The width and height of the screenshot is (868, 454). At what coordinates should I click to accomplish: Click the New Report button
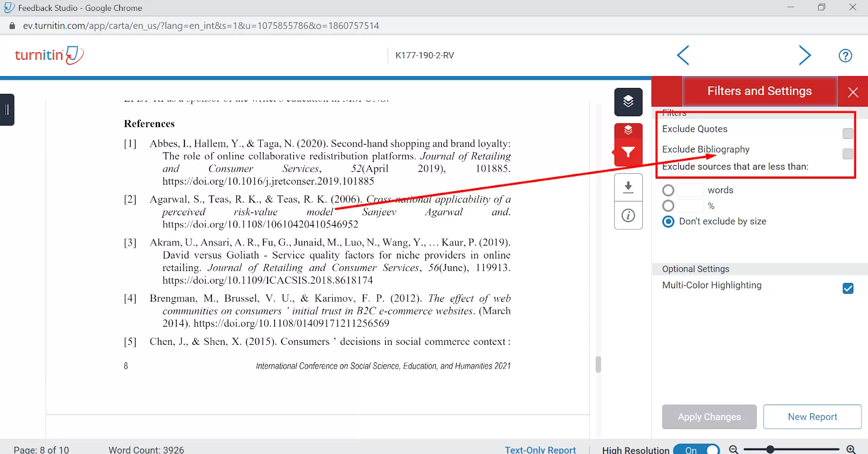[x=812, y=417]
